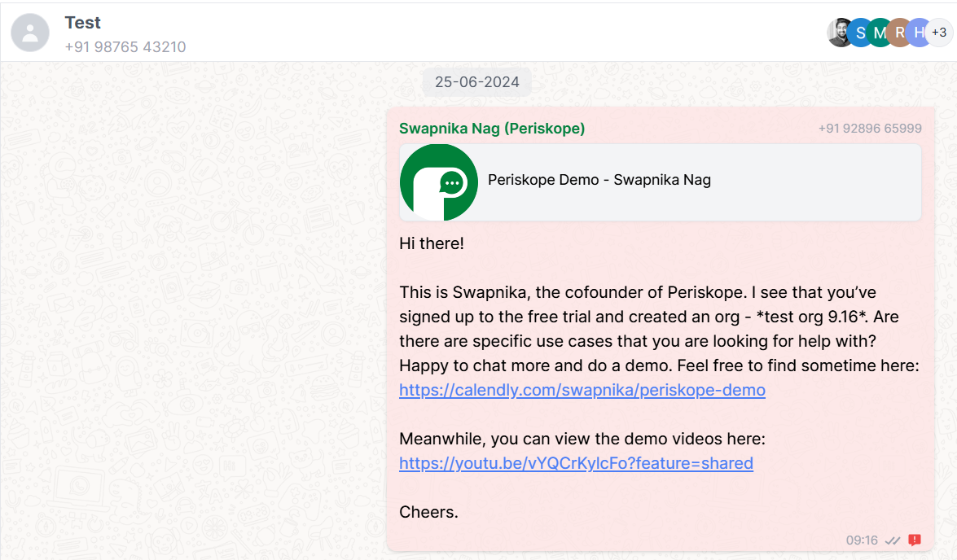Image resolution: width=957 pixels, height=560 pixels.
Task: Click the first member photo avatar
Action: coord(839,33)
